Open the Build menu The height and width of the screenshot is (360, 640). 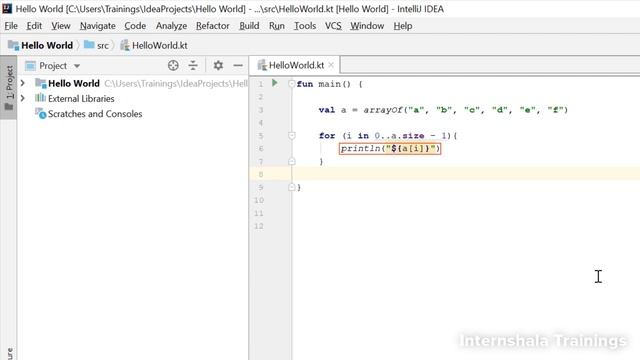pos(249,26)
